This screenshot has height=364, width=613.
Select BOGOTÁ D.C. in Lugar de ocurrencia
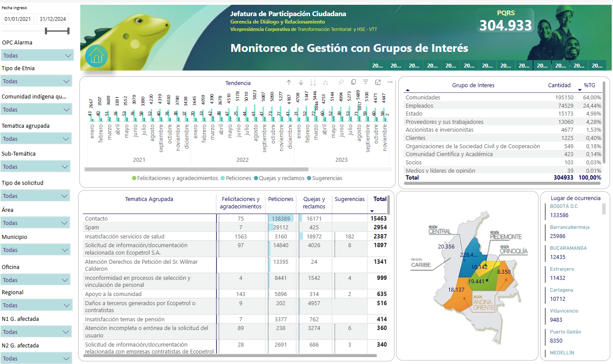(x=564, y=206)
